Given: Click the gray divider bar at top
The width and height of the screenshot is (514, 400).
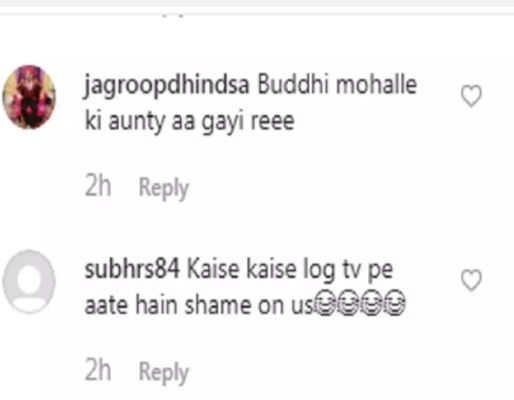Looking at the screenshot, I should coord(257,3).
